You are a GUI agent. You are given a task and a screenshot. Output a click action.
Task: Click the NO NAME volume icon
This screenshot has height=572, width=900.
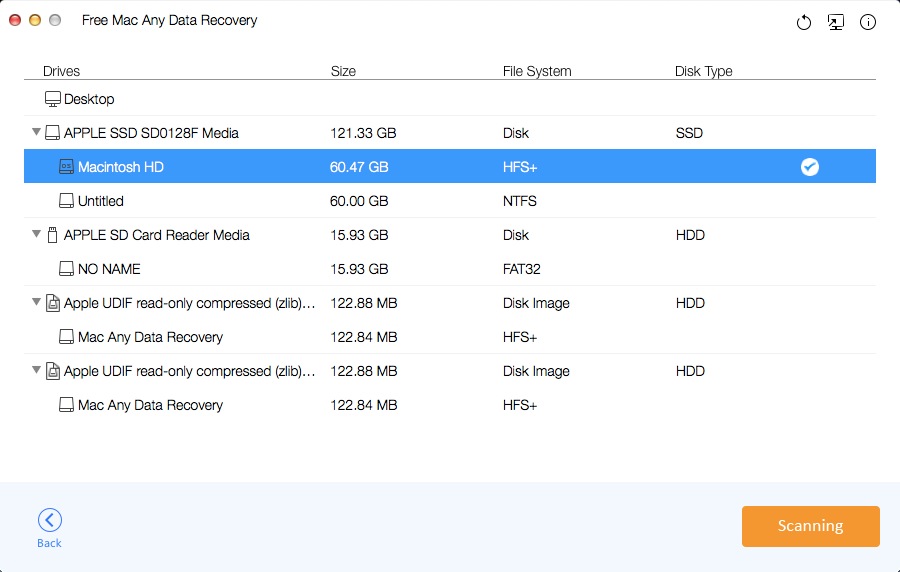pos(66,269)
